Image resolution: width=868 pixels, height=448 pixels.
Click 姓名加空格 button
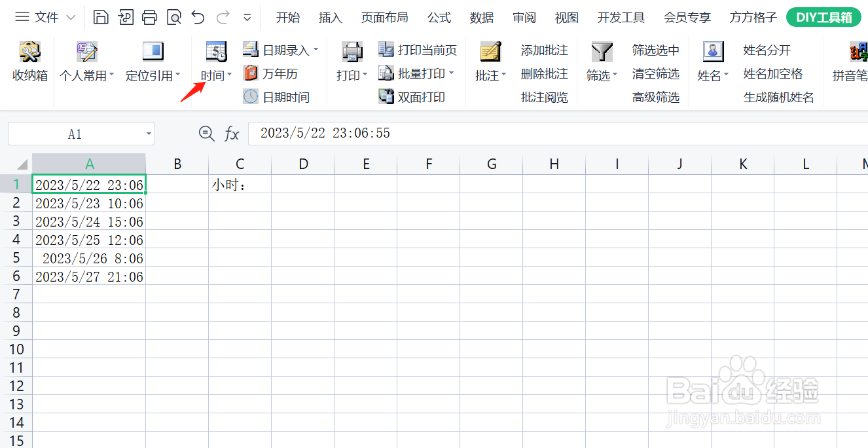[773, 73]
